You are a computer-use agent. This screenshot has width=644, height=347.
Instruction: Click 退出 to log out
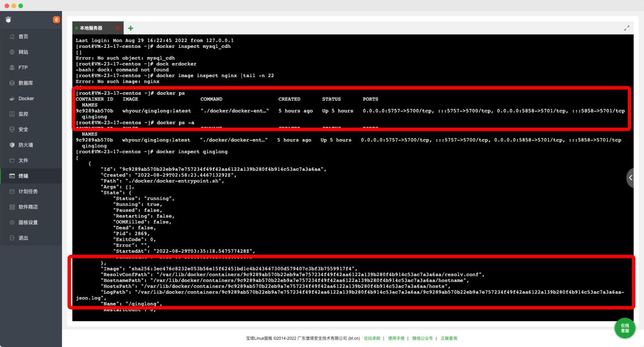pyautogui.click(x=31, y=238)
